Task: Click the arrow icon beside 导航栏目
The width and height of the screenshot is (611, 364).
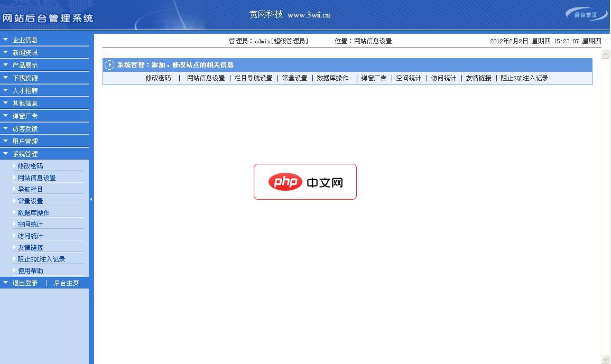Action: coord(14,189)
